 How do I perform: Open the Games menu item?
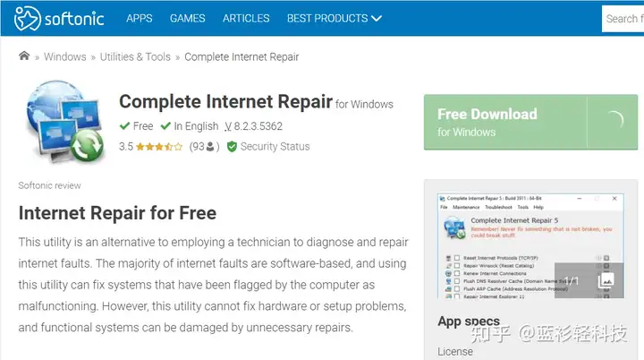(x=187, y=19)
